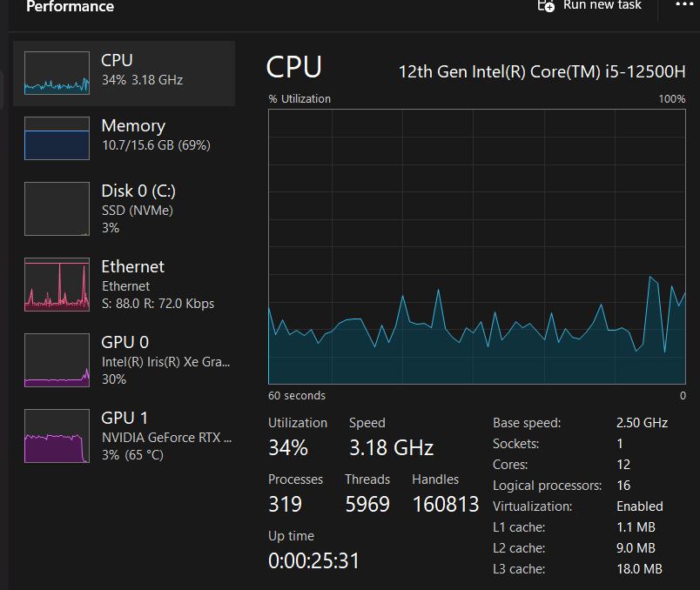The height and width of the screenshot is (590, 700).
Task: Open the Memory 10.7/15.6 GB entry
Action: (155, 135)
